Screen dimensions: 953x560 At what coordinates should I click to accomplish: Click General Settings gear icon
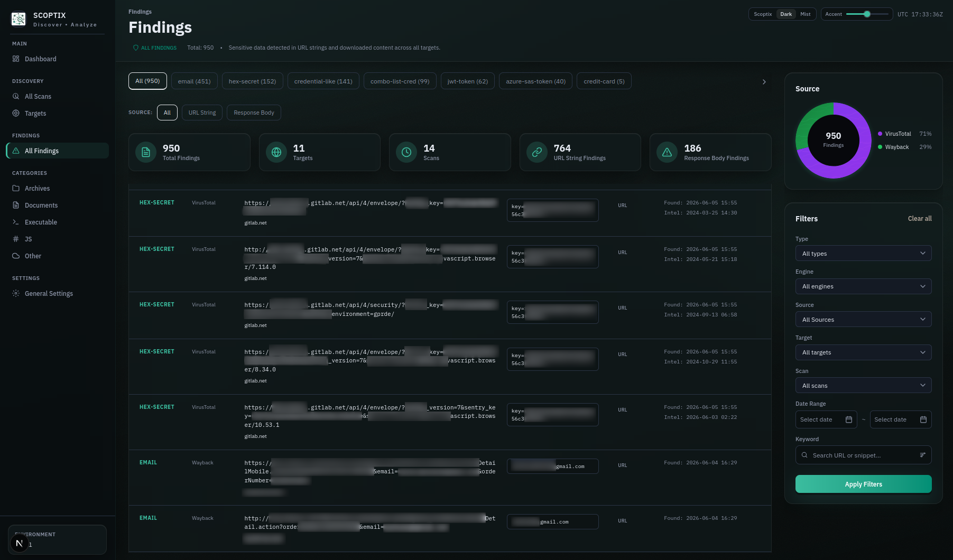[x=16, y=293]
